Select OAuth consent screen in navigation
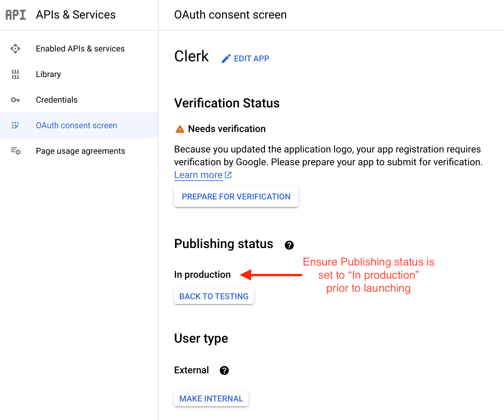Image resolution: width=504 pixels, height=420 pixels. point(76,125)
